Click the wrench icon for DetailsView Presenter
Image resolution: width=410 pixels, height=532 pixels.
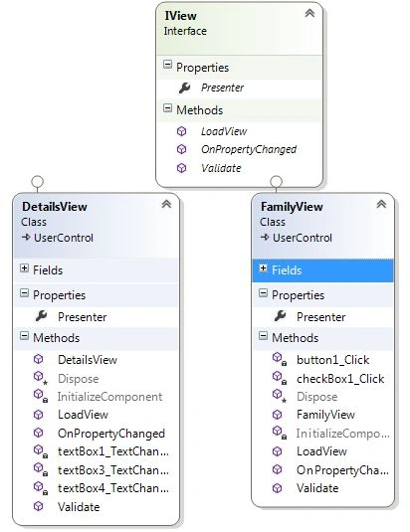coord(42,316)
